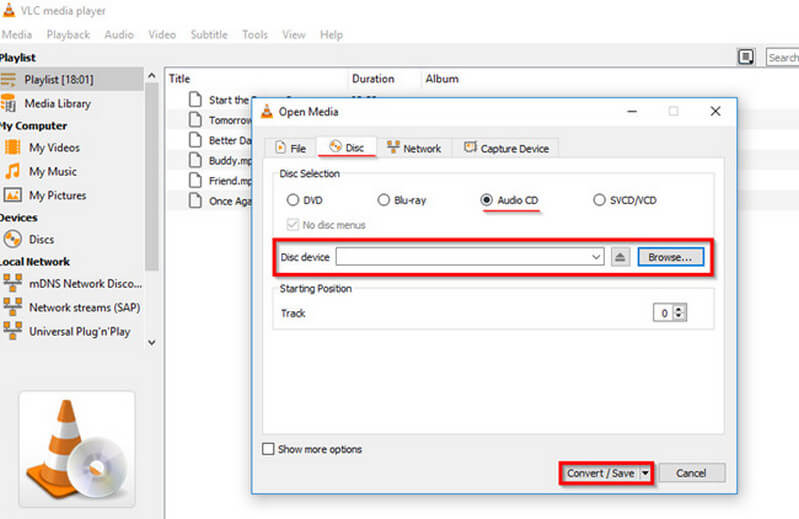Eject disc using the eject icon
Viewport: 799px width, 519px height.
click(620, 257)
